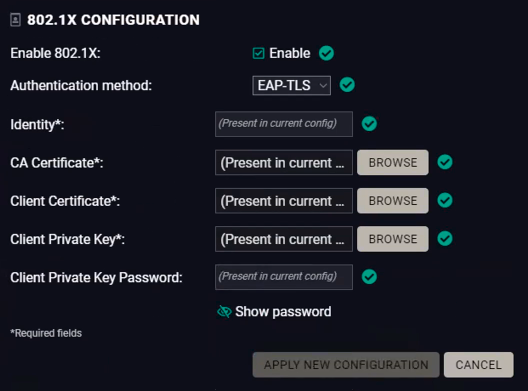Click validation checkmark for Client Private Key row

click(445, 239)
